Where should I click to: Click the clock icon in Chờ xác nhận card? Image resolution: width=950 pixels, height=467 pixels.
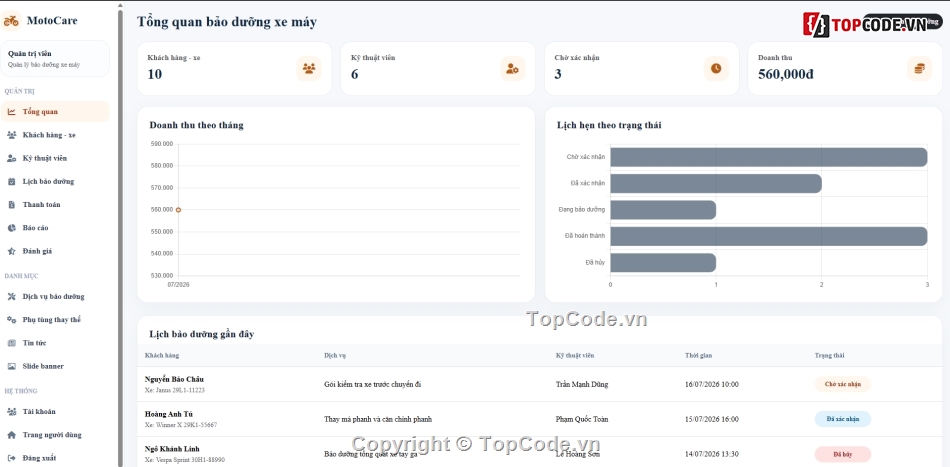716,68
